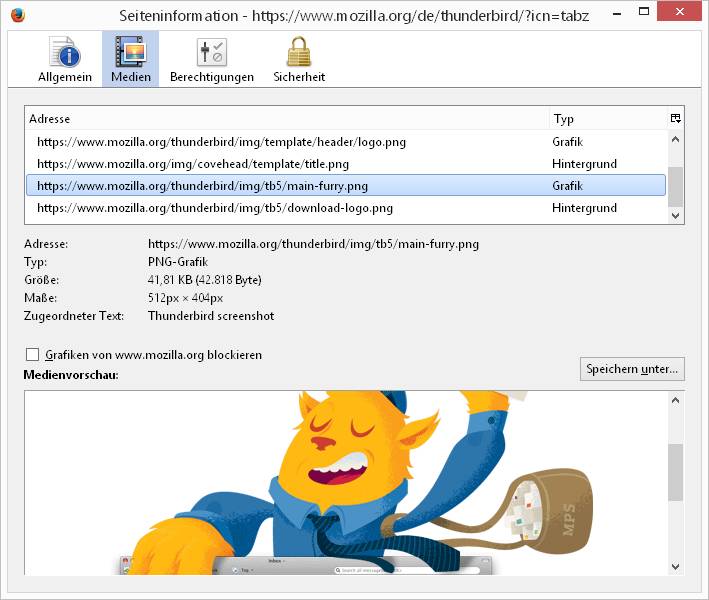Open the column picker icon in list header
Viewport: 709px width, 600px height.
[x=676, y=119]
